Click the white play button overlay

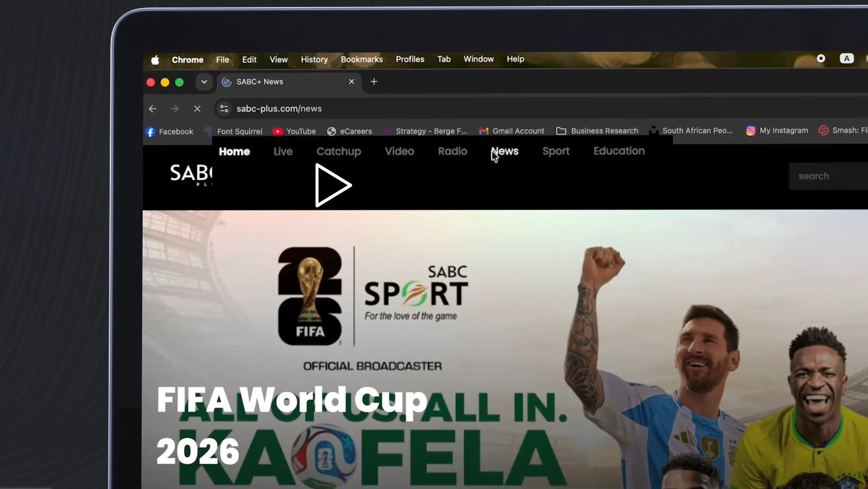333,185
